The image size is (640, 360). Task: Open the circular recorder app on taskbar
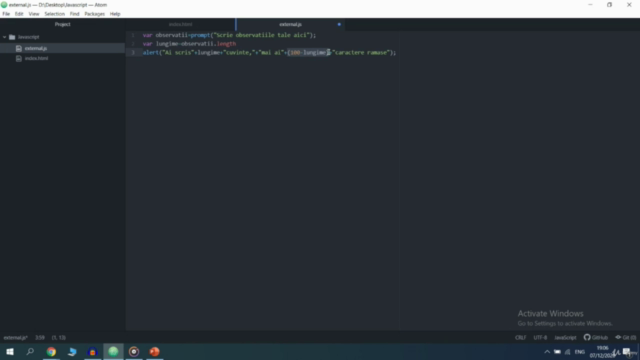[x=134, y=351]
